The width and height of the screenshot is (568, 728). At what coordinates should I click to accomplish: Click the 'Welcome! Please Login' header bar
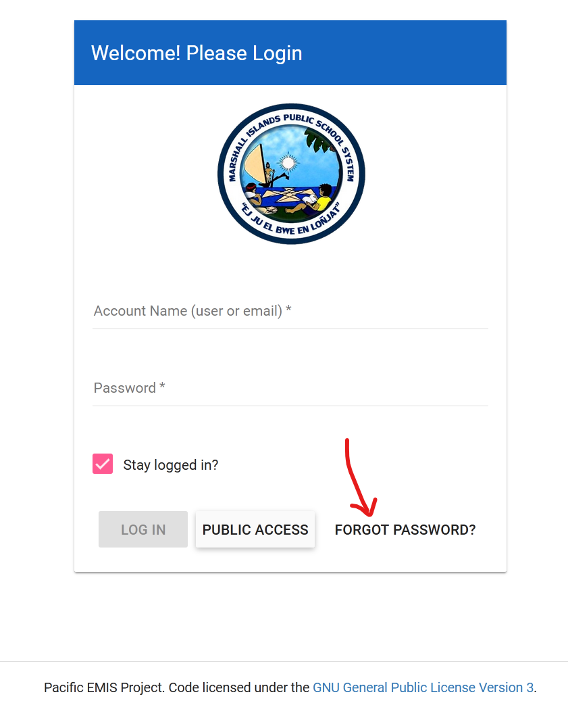pyautogui.click(x=290, y=53)
